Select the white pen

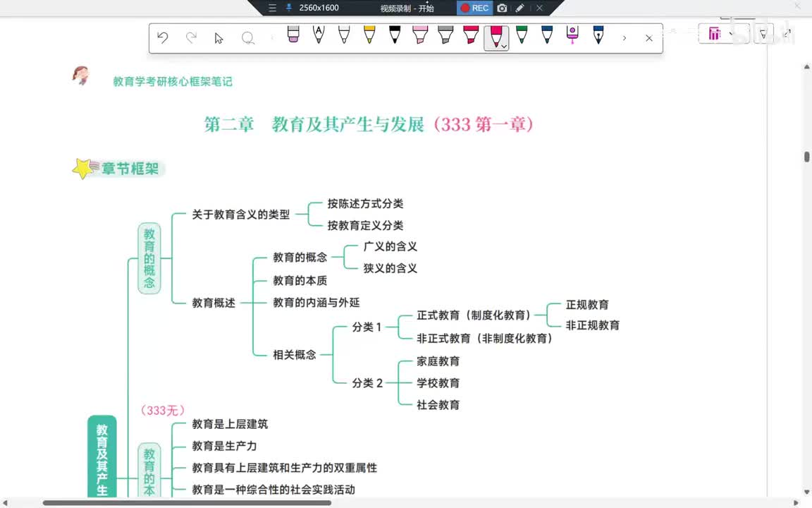point(344,35)
